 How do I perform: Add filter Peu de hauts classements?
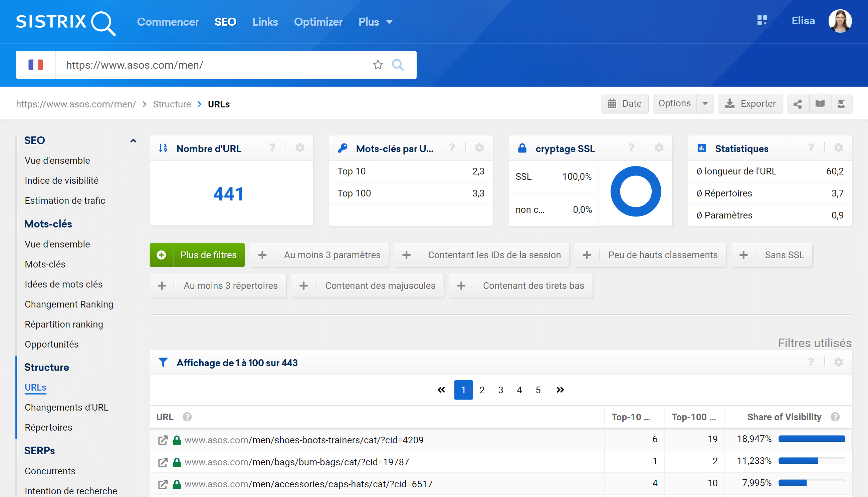click(650, 255)
